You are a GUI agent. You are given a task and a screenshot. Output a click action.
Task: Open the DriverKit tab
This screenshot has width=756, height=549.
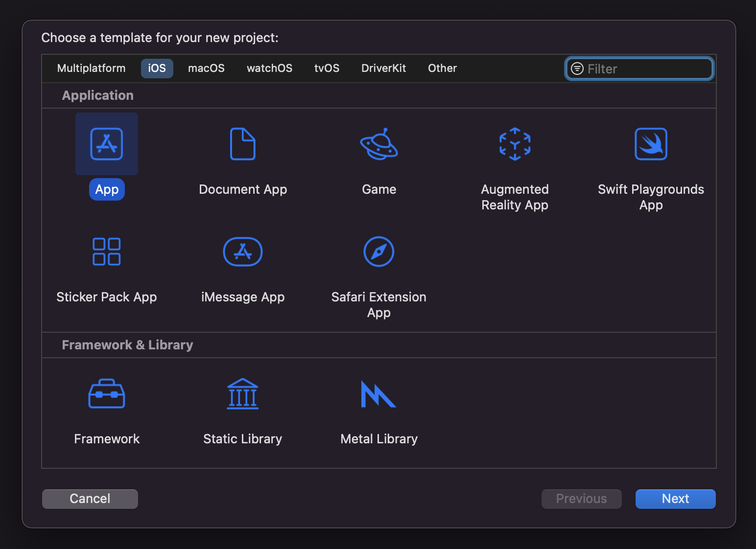(383, 69)
